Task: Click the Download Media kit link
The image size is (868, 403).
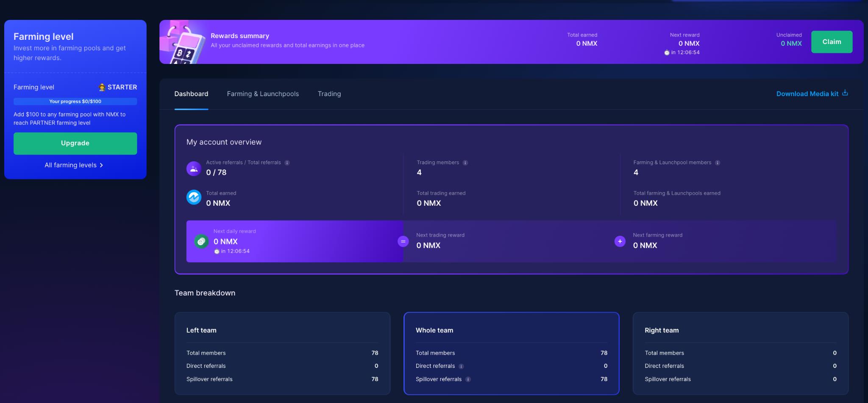Action: pos(812,94)
